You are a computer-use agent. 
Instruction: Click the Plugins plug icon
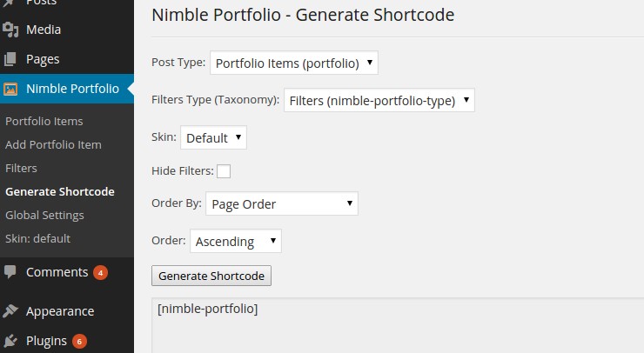[10, 341]
